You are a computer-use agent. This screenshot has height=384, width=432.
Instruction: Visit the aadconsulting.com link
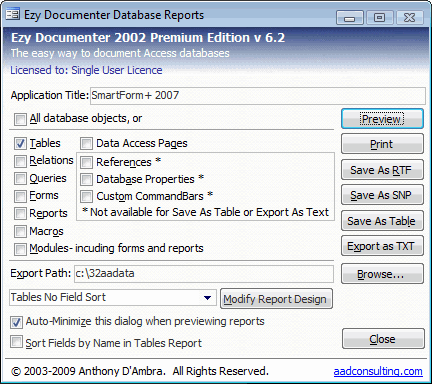click(x=378, y=371)
